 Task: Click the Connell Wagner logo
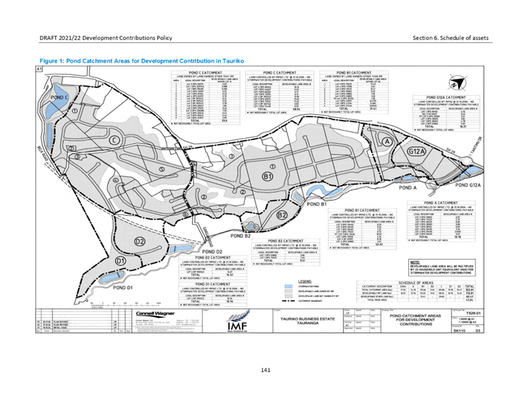[x=155, y=313]
